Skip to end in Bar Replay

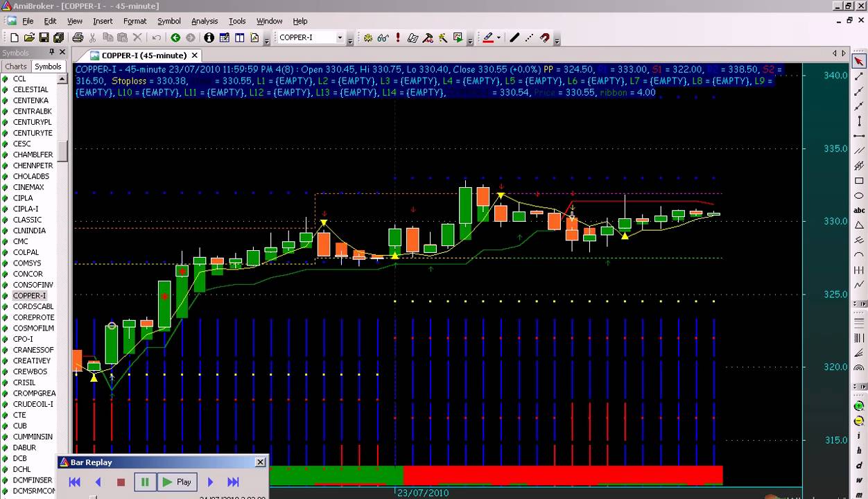233,482
